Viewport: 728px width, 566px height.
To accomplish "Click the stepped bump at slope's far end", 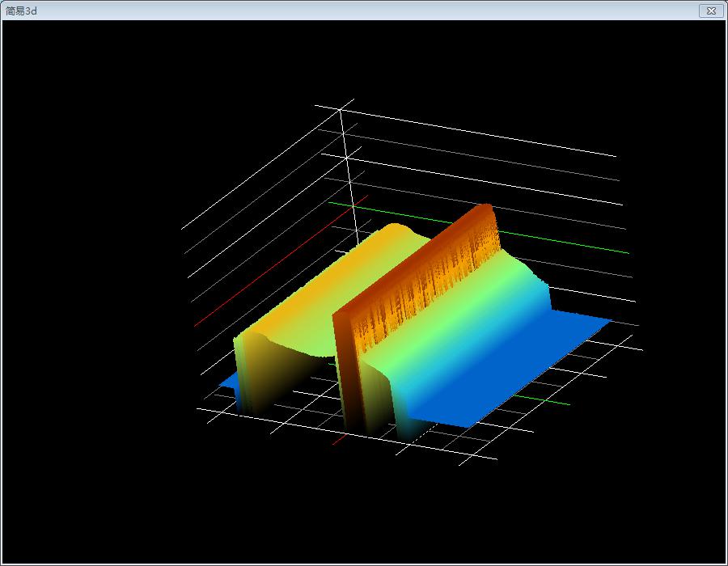I will (x=534, y=281).
